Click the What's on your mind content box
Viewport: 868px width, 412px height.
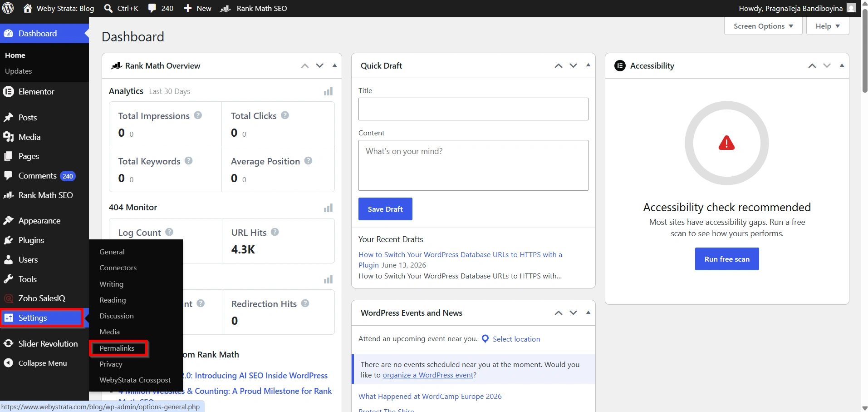pyautogui.click(x=473, y=165)
